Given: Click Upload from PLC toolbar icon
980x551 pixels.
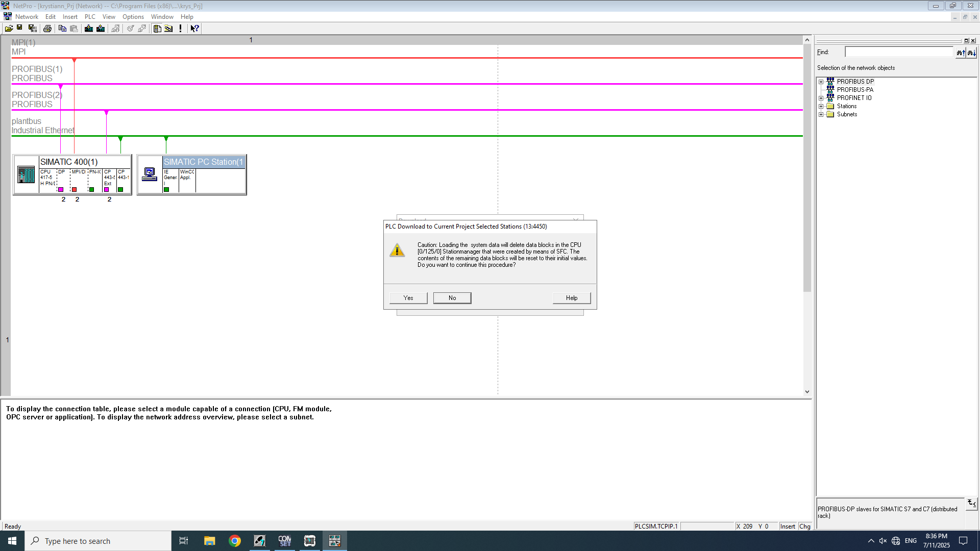Looking at the screenshot, I should coord(101,29).
